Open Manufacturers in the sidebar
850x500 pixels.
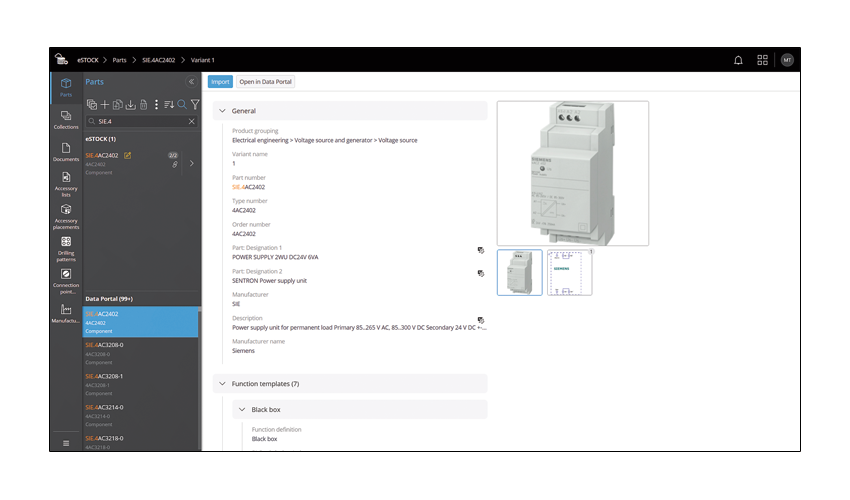(66, 313)
